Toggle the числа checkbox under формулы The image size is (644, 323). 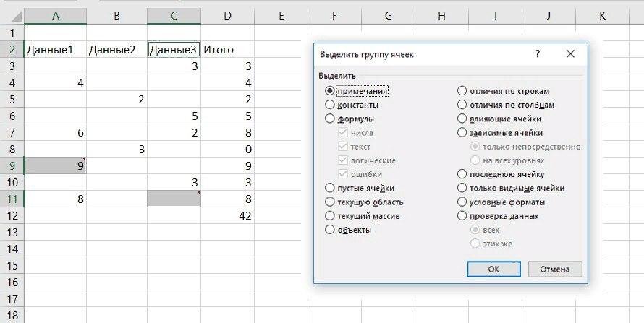pos(343,133)
